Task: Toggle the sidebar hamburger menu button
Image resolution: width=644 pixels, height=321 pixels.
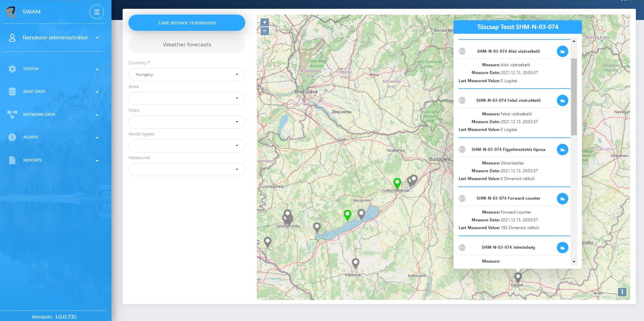Action: point(97,12)
